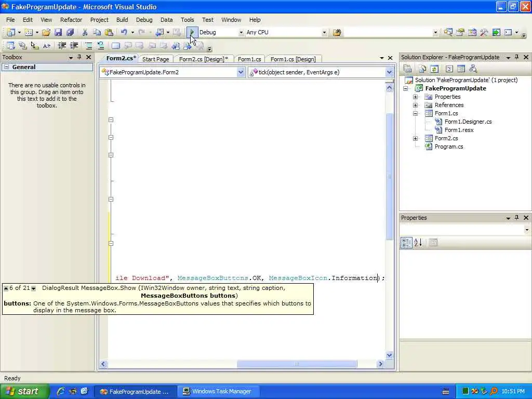Select Form1.Designer.cs in Solution Explorer
This screenshot has height=399, width=532.
tap(468, 122)
